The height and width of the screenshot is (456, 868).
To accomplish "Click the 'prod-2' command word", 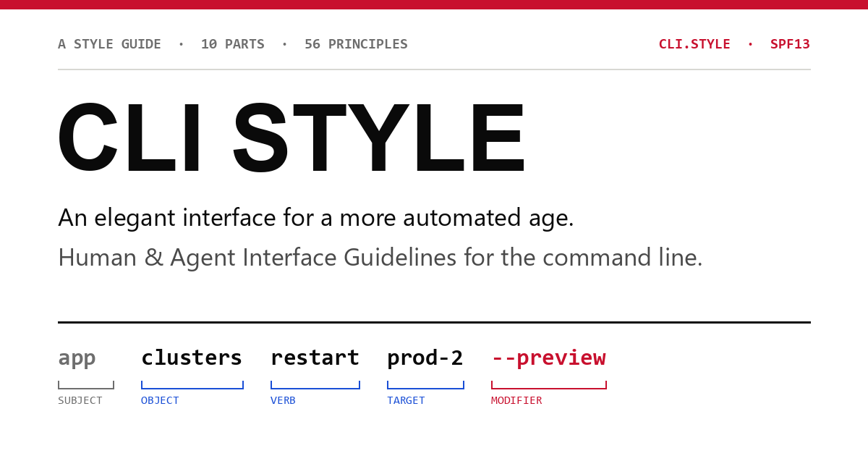I will (x=425, y=358).
